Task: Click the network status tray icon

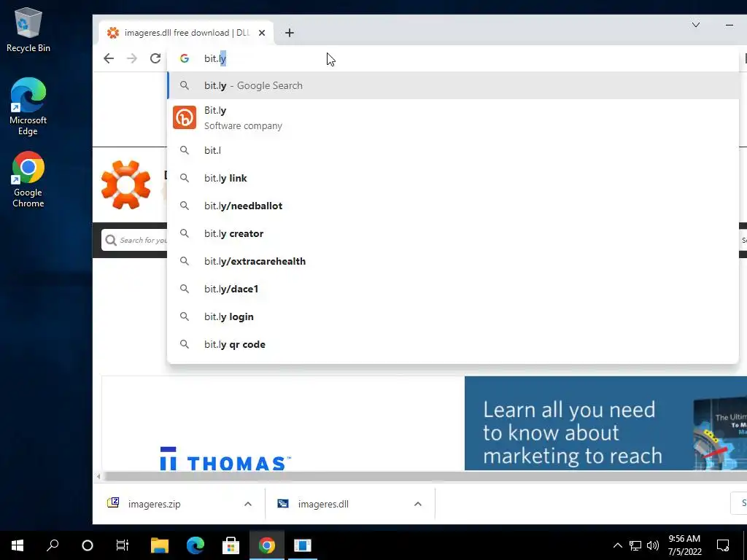Action: (x=635, y=545)
